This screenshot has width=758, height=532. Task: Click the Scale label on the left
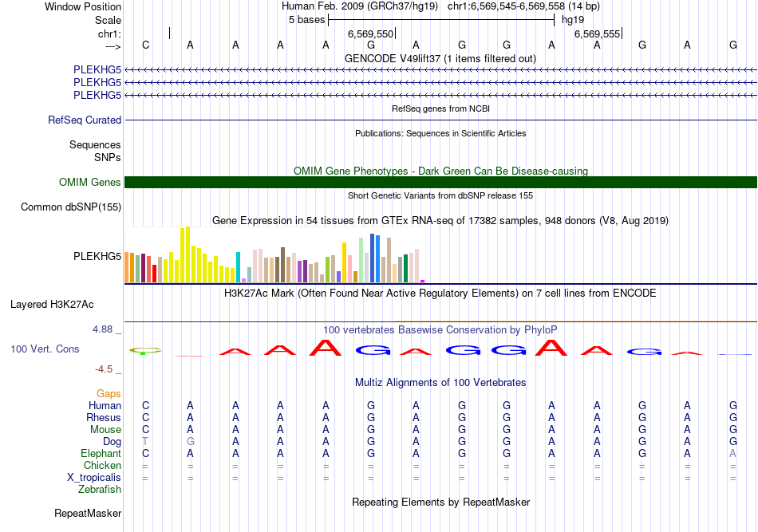(108, 20)
